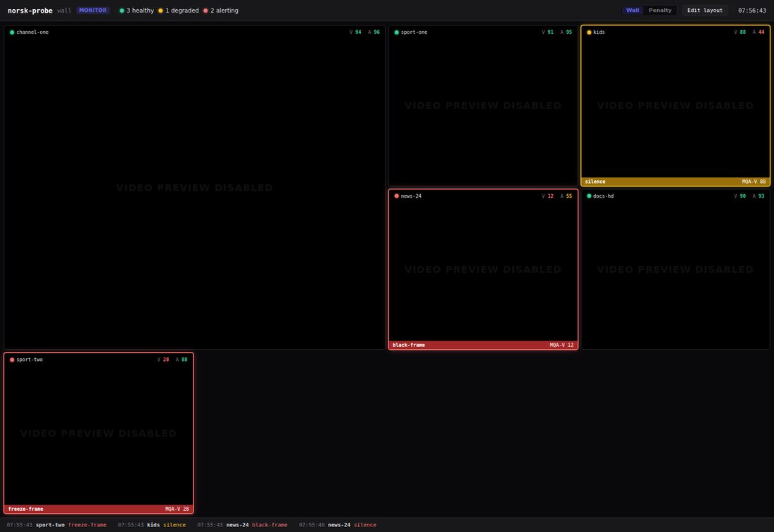Click the MQA-V 28 value on sport-two

pyautogui.click(x=177, y=509)
